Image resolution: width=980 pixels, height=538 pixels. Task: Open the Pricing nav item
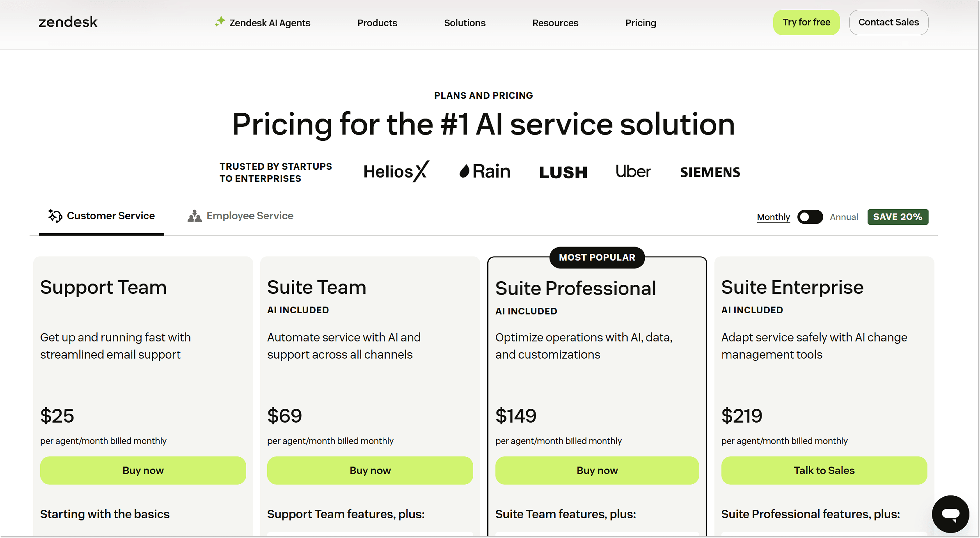(x=641, y=23)
